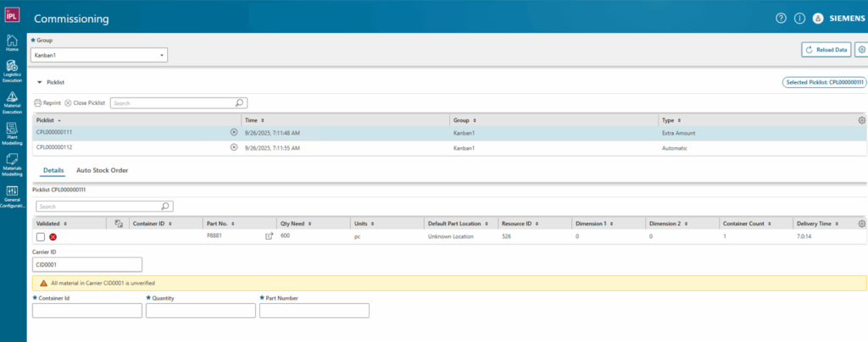The image size is (868, 342).
Task: Select the Details tab
Action: (x=53, y=170)
